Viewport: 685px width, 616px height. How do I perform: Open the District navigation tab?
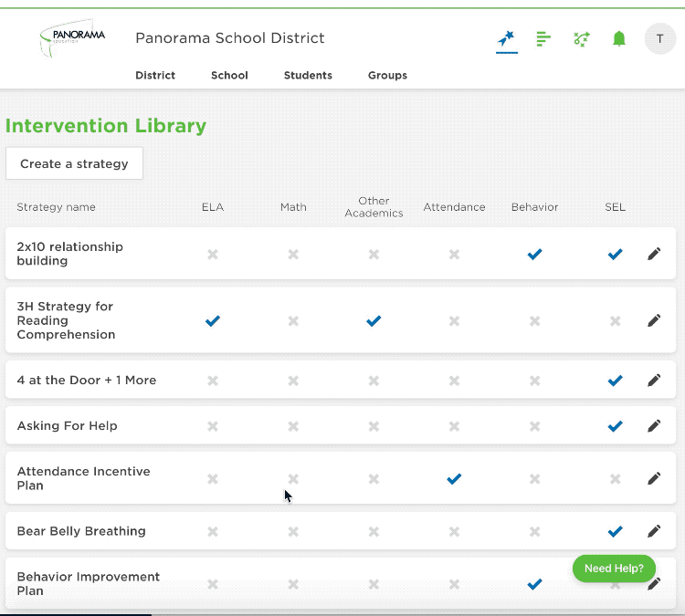pos(155,75)
